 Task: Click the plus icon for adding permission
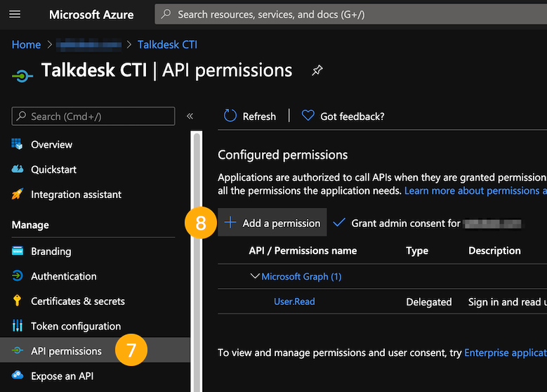point(230,223)
